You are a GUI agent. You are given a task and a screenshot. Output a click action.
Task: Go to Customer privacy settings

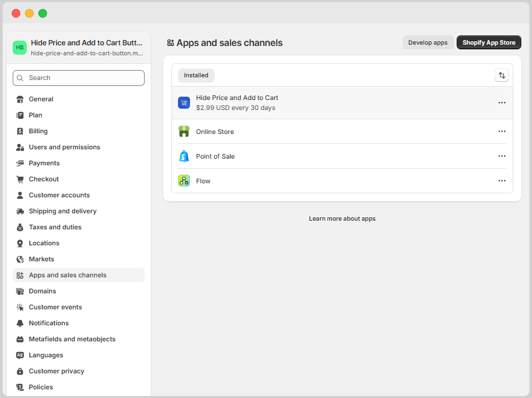[x=57, y=371]
